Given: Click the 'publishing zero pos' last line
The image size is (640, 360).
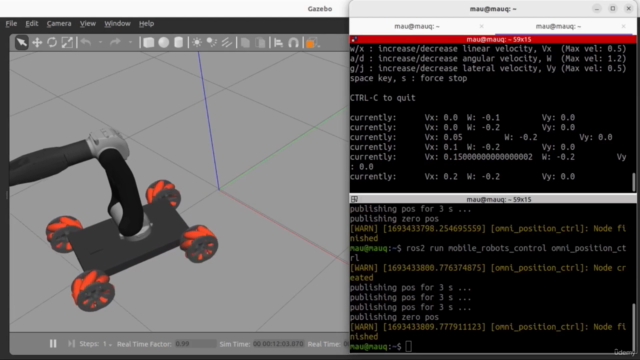Looking at the screenshot, I should click(x=394, y=317).
